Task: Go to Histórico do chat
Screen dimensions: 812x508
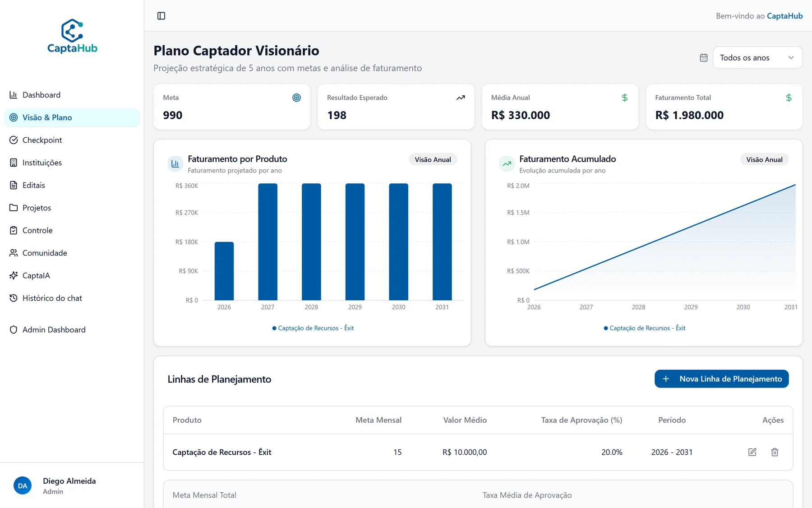Action: (x=72, y=298)
